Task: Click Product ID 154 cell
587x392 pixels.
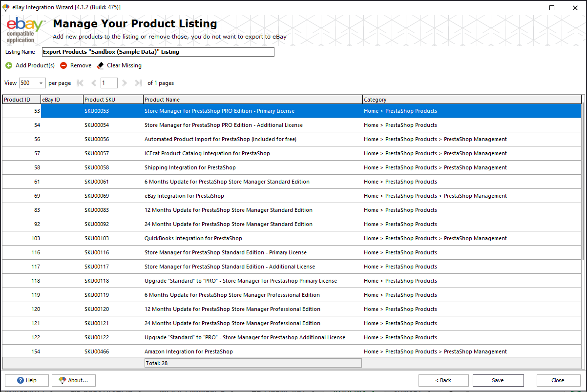Action: click(21, 351)
